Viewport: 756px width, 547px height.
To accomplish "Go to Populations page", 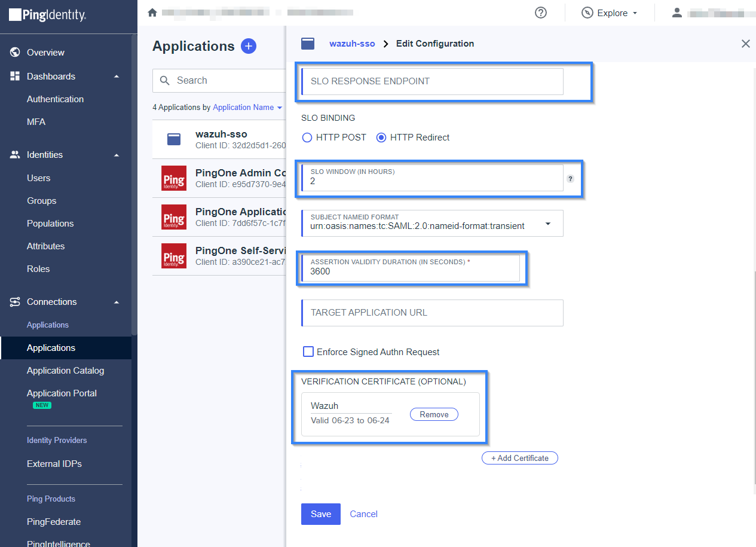I will click(50, 224).
